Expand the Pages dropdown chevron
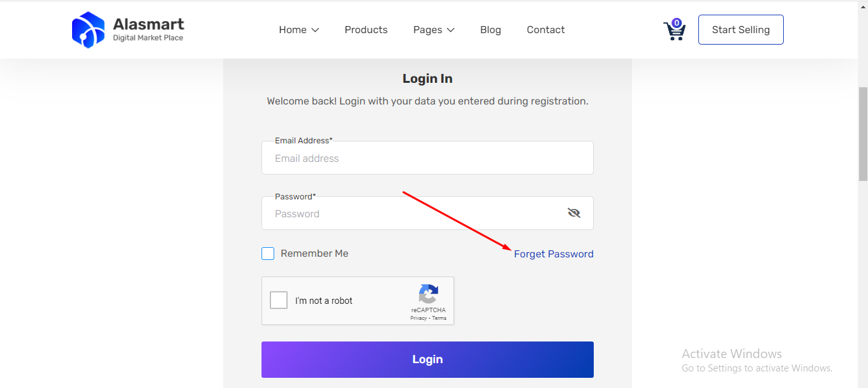 click(450, 30)
